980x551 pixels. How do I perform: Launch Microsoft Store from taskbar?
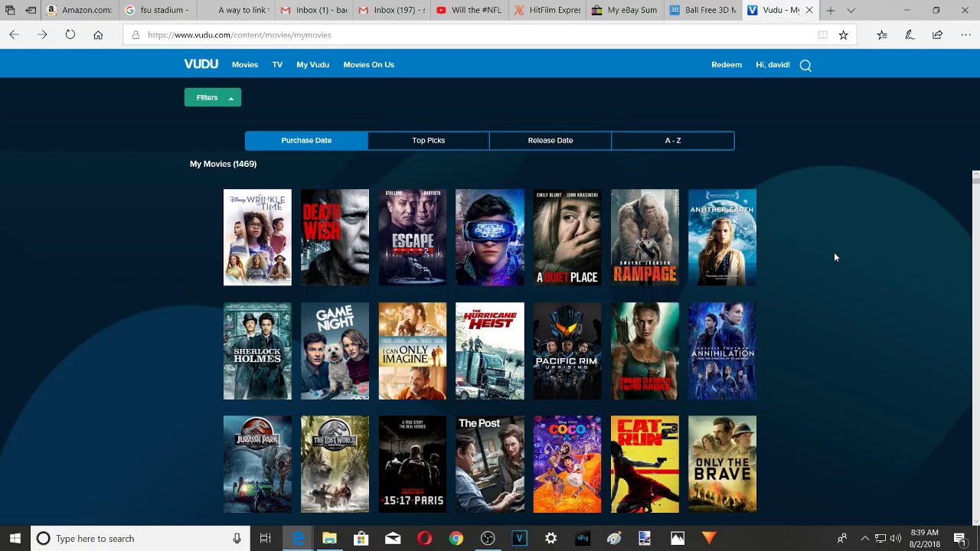(361, 538)
